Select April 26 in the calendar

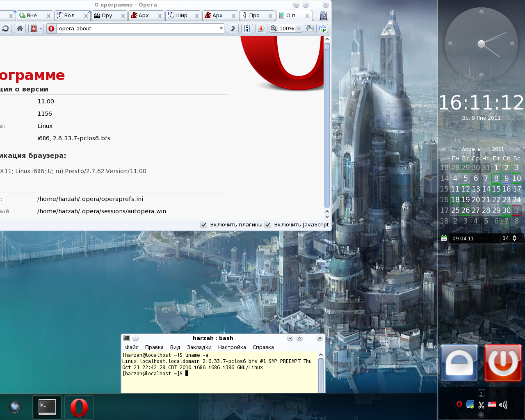[466, 210]
